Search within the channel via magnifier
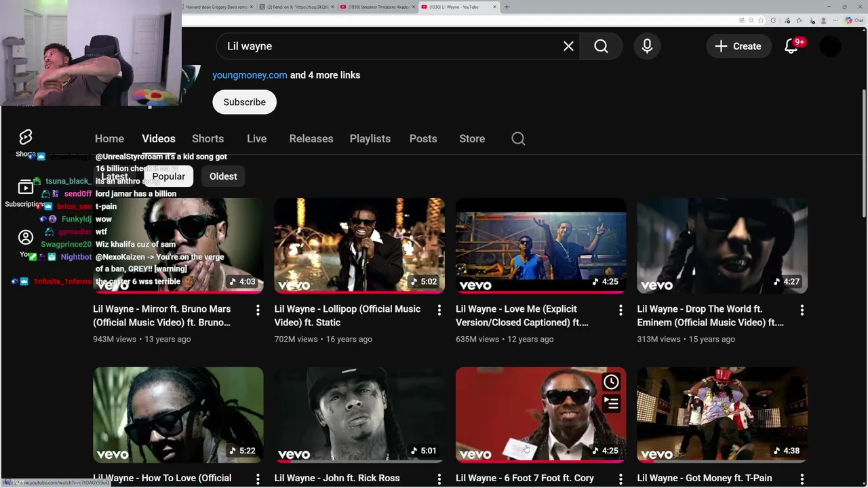The height and width of the screenshot is (488, 868). (x=518, y=138)
